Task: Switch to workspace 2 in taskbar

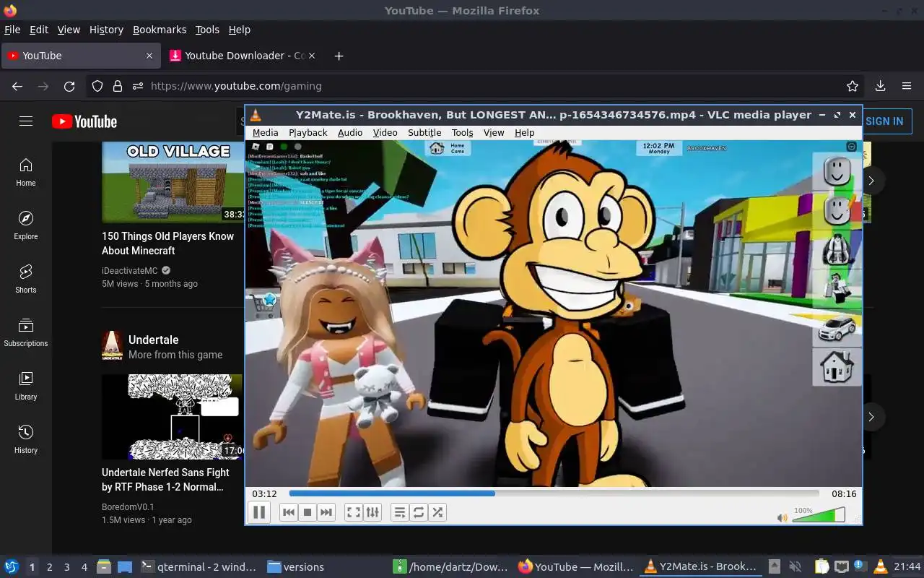Action: click(x=49, y=567)
